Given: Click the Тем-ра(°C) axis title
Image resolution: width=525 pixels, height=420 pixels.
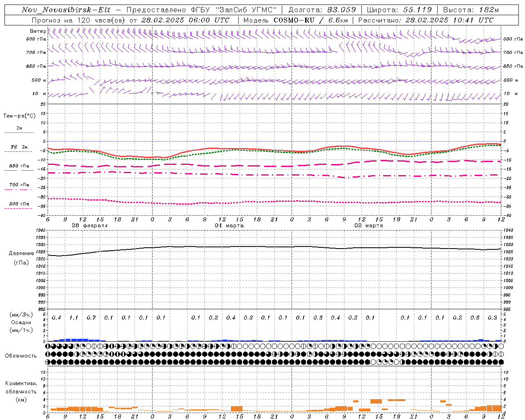Looking at the screenshot, I should (19, 116).
